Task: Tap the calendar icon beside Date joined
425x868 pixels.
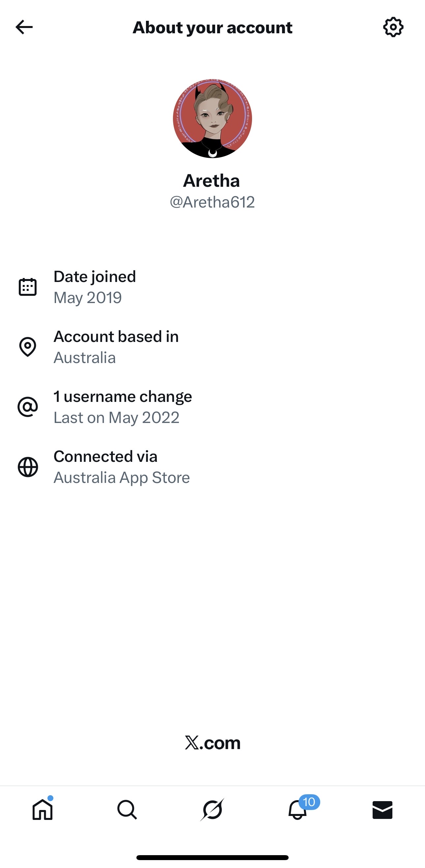Action: 28,287
